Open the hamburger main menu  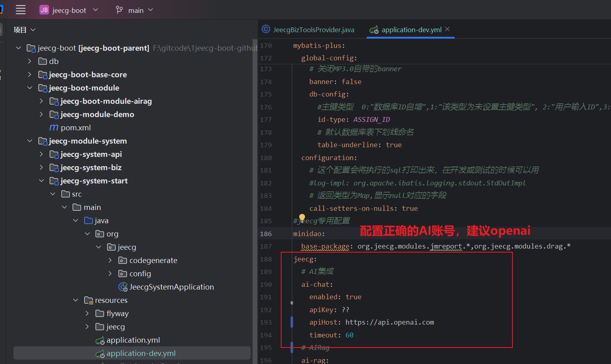pos(21,10)
